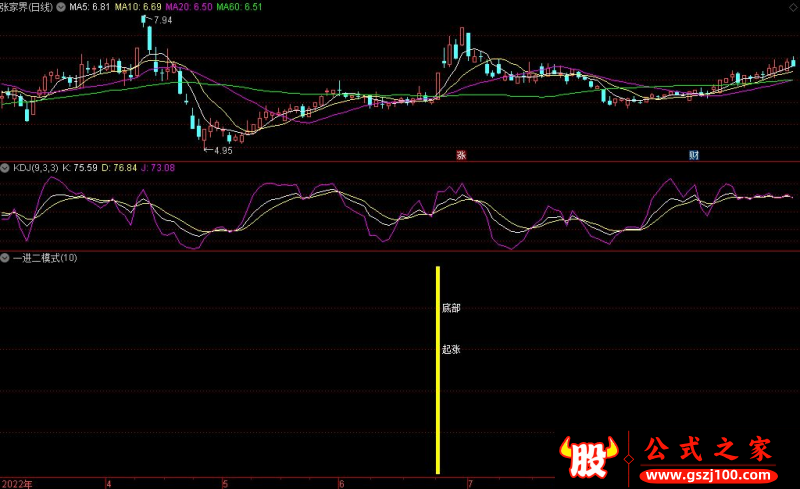The height and width of the screenshot is (489, 800).
Task: Click the 财 financial marker icon
Action: (x=693, y=155)
